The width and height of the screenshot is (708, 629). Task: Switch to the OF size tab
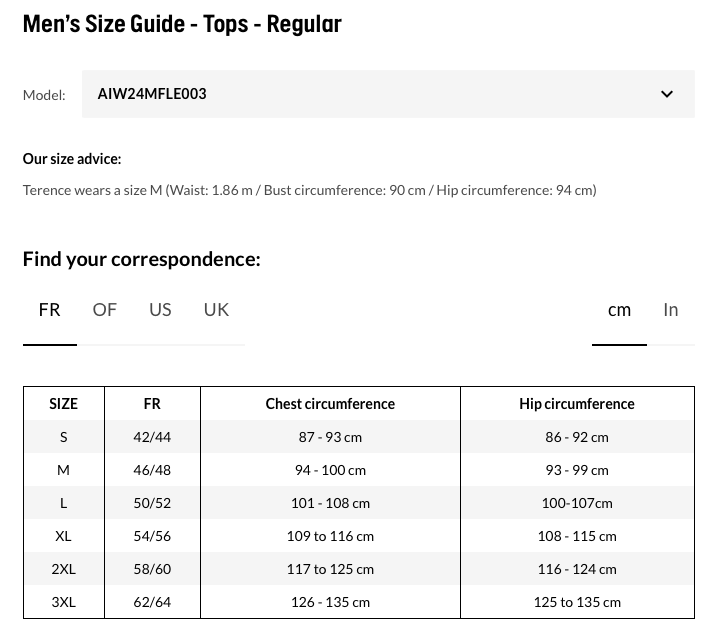[104, 310]
